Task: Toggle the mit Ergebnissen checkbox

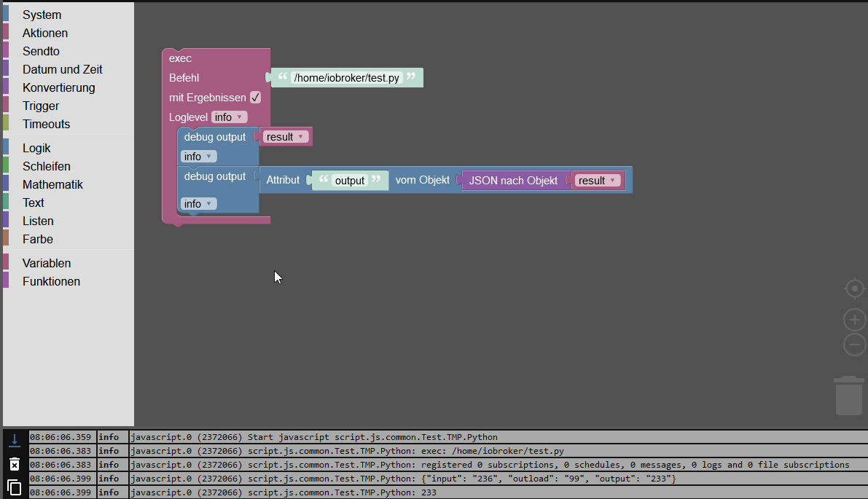Action: click(255, 98)
